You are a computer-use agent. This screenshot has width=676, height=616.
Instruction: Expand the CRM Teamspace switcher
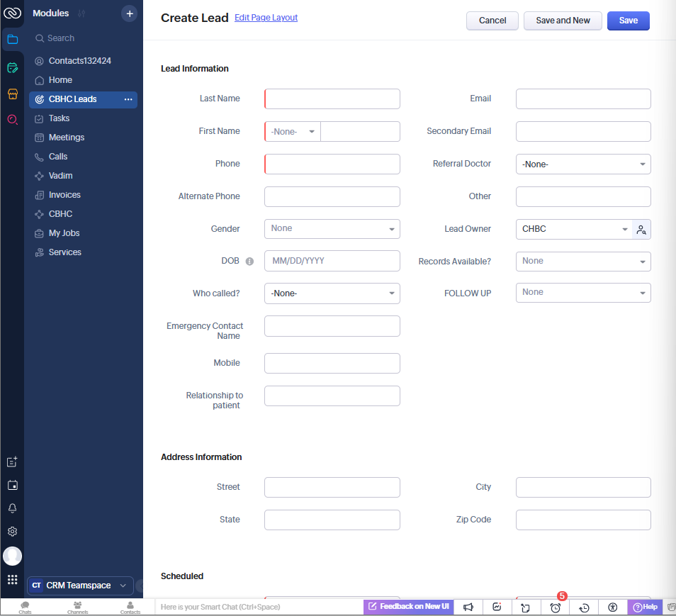click(80, 586)
